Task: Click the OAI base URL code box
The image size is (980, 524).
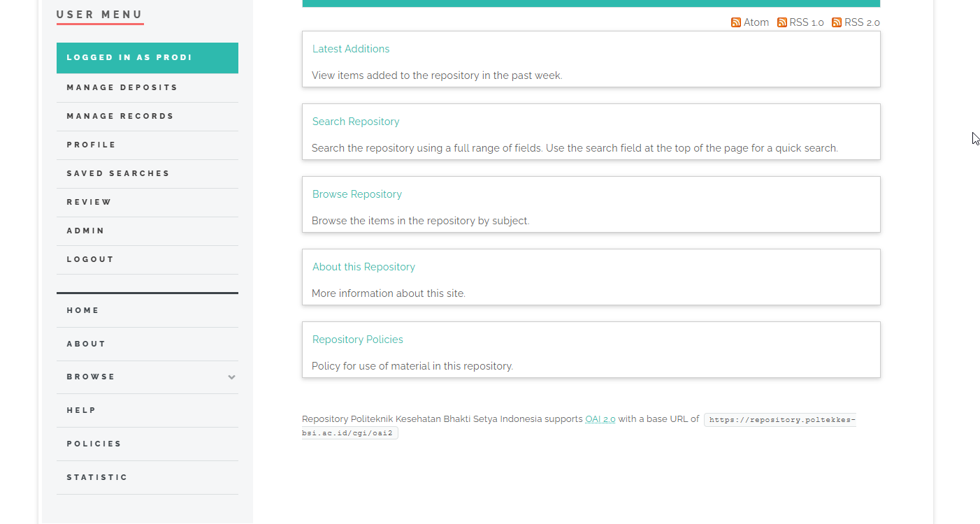Action: click(779, 420)
